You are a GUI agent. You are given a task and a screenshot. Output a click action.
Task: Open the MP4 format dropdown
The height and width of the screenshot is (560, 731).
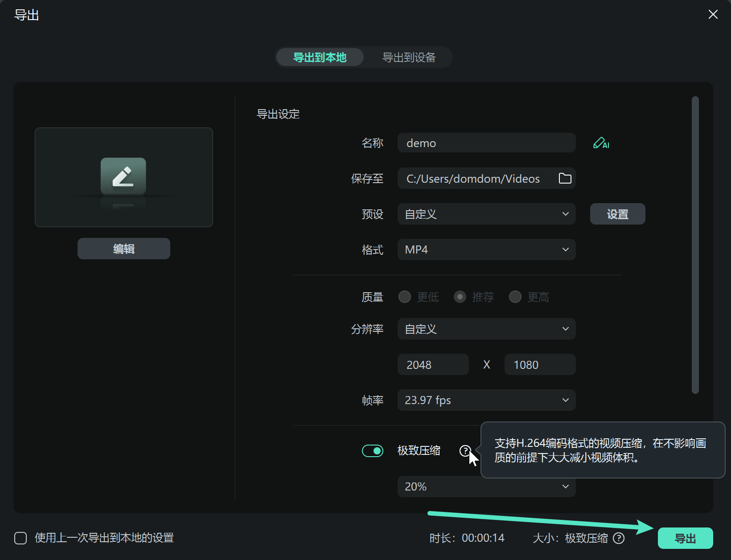[x=486, y=249]
